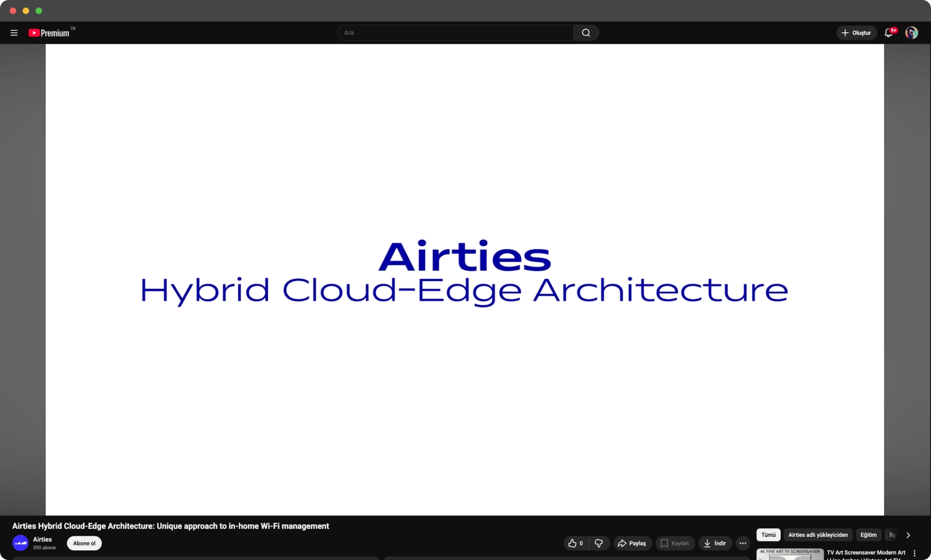Close the window with red button
This screenshot has height=560, width=931.
pyautogui.click(x=13, y=11)
